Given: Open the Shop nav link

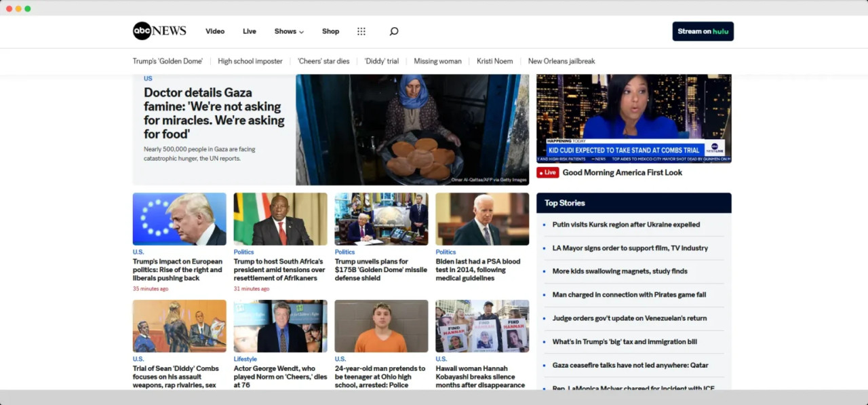Looking at the screenshot, I should [330, 31].
